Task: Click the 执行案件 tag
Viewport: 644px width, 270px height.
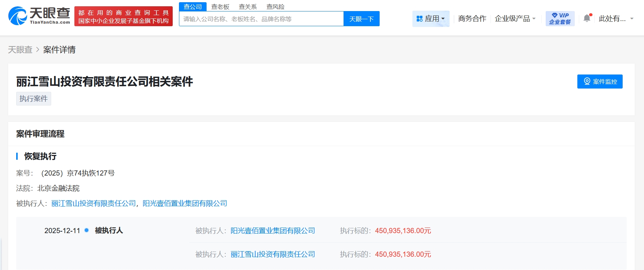Action: (x=34, y=99)
